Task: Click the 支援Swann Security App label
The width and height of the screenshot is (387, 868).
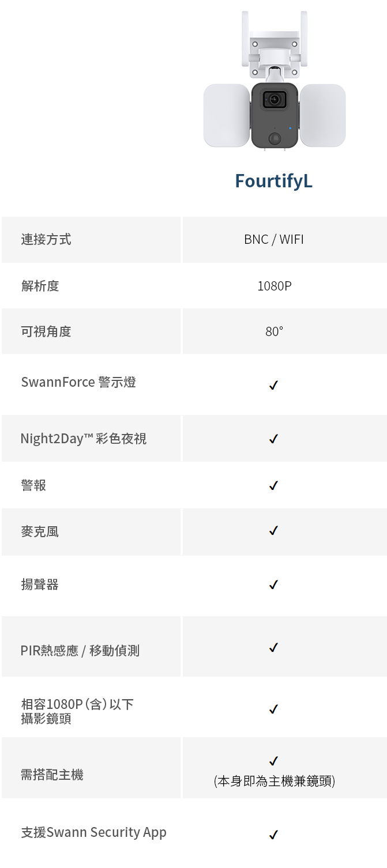Action: tap(94, 832)
